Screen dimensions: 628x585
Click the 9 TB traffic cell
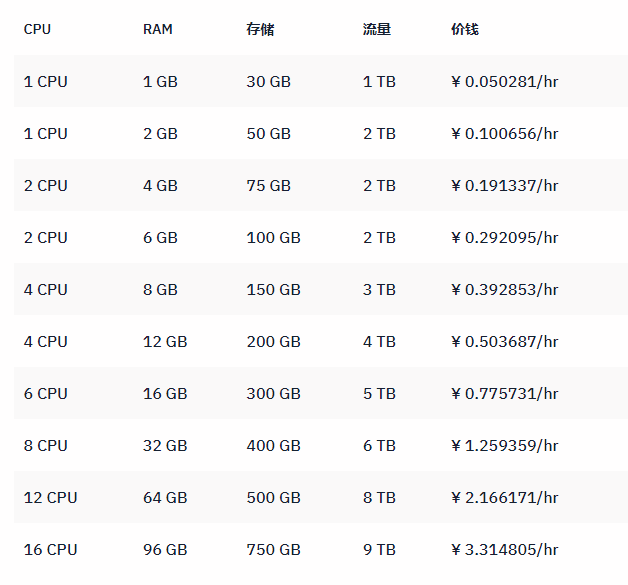379,549
